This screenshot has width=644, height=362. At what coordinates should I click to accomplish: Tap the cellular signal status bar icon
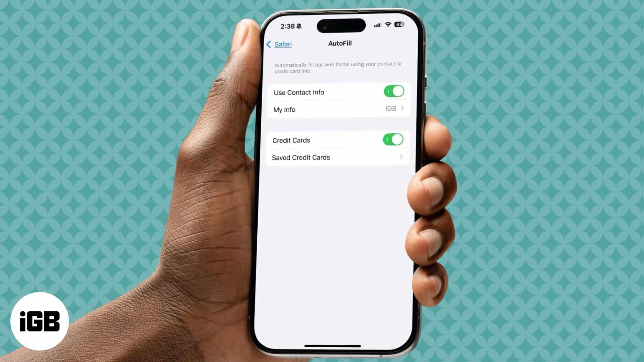[x=376, y=24]
